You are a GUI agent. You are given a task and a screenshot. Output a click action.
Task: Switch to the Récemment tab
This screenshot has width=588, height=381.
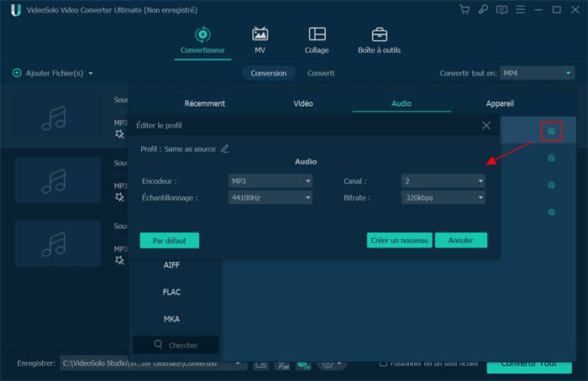pos(205,104)
